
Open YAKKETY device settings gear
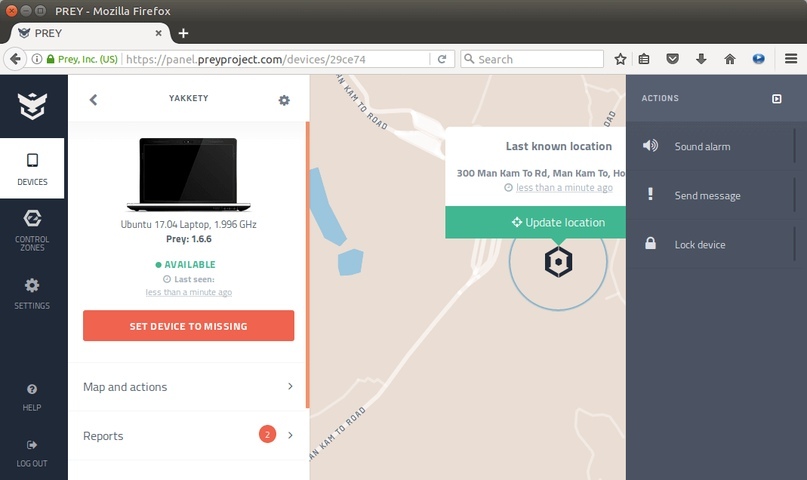284,100
